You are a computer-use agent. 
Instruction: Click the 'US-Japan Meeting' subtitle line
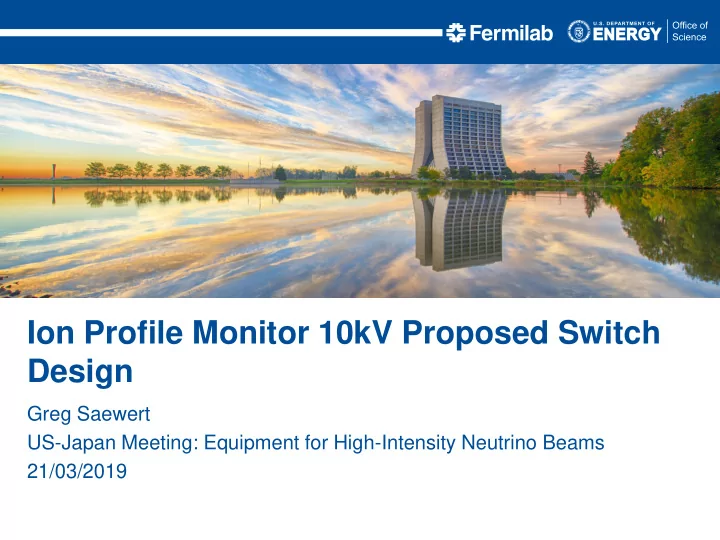(x=316, y=443)
